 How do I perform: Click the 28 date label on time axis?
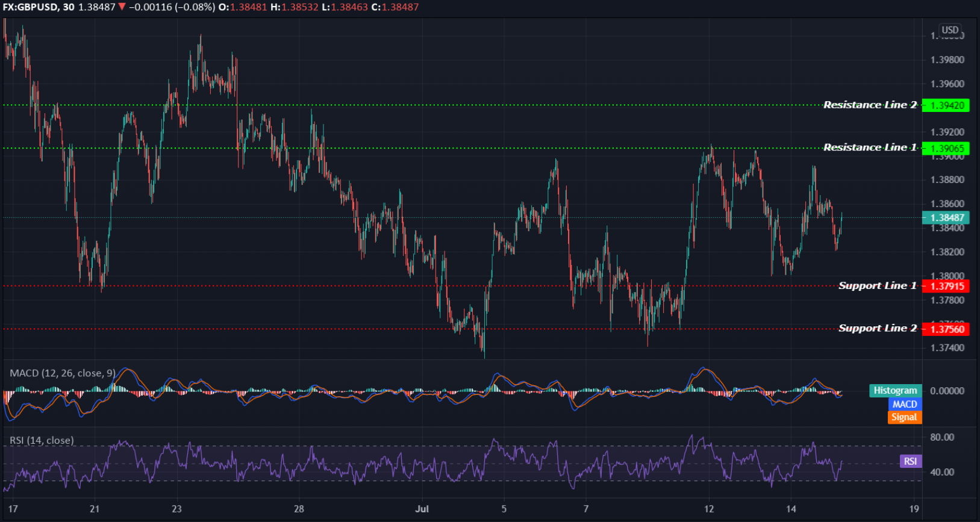[299, 509]
